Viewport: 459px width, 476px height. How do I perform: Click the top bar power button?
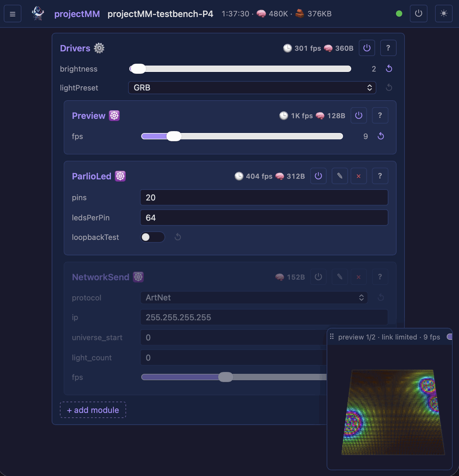click(418, 14)
